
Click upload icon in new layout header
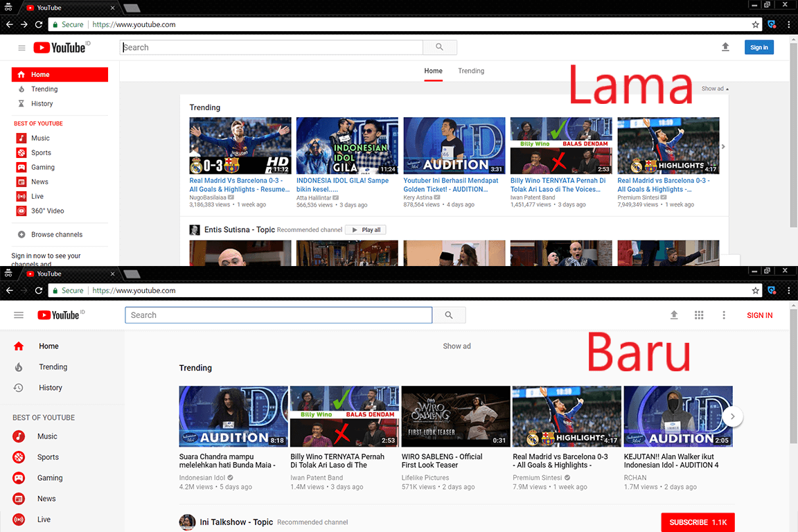674,315
